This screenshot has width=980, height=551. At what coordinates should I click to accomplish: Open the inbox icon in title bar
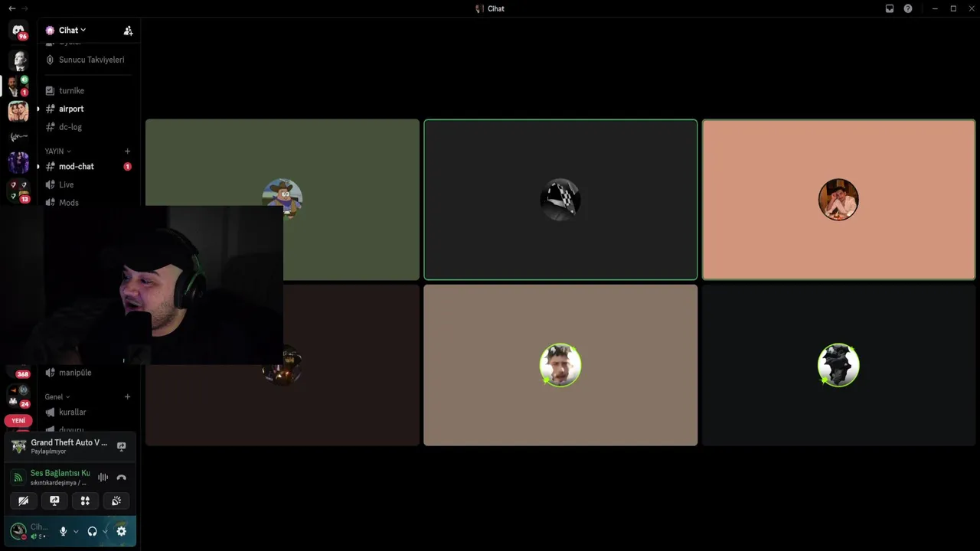pos(890,8)
